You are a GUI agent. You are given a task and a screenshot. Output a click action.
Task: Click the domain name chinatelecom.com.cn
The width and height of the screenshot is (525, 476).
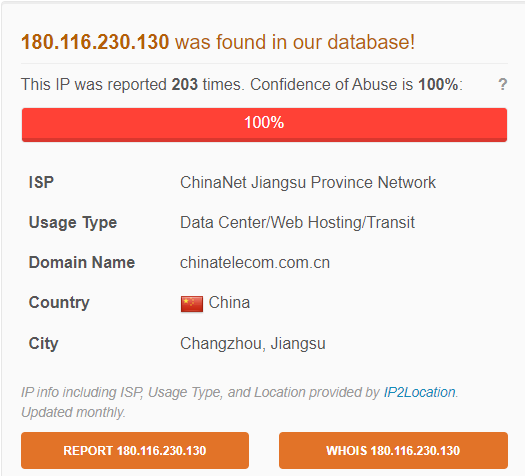click(x=255, y=262)
